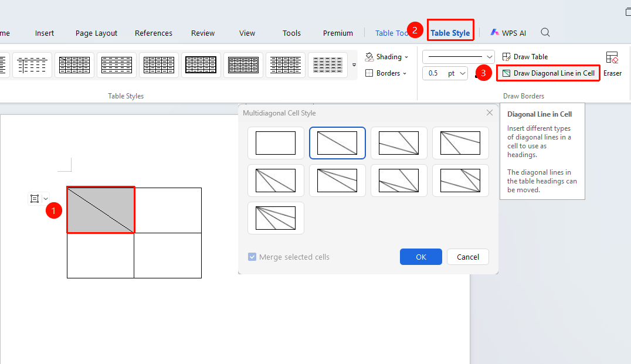Expand the arrow next to the table layout handle
The image size is (631, 364).
(x=46, y=199)
